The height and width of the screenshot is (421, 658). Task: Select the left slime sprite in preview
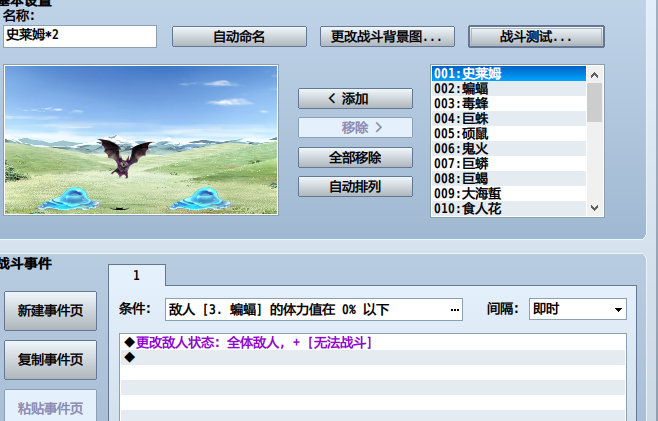pos(70,198)
